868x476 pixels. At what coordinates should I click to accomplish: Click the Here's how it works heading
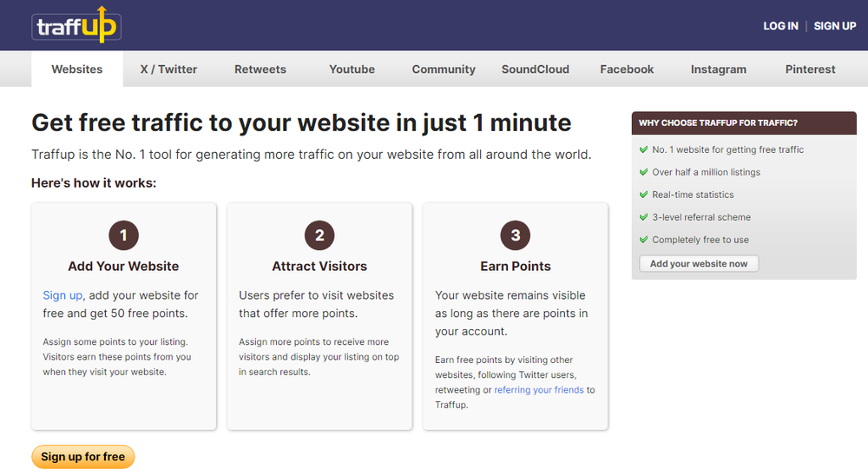coord(94,183)
